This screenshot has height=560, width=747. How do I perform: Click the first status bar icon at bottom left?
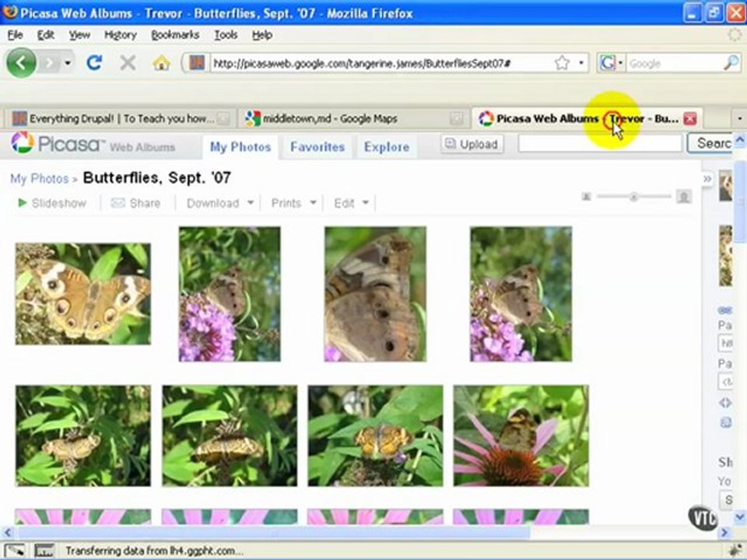point(16,551)
